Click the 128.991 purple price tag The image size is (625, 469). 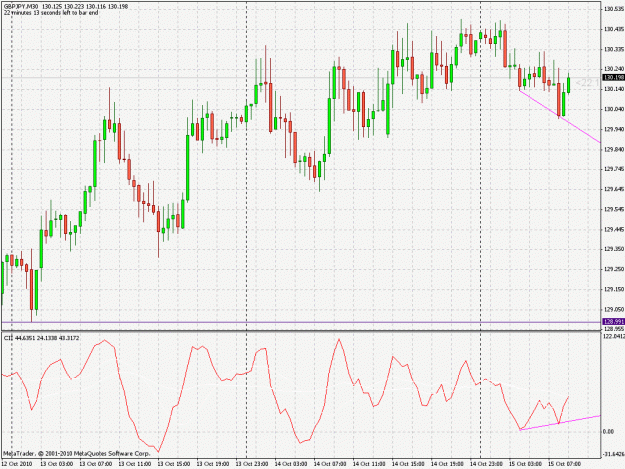pyautogui.click(x=613, y=322)
